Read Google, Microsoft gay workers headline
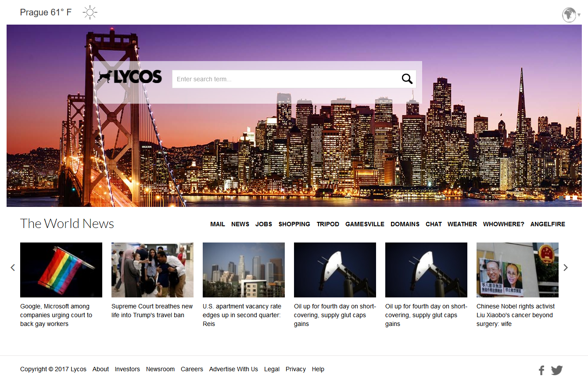The width and height of the screenshot is (588, 391). pyautogui.click(x=56, y=315)
